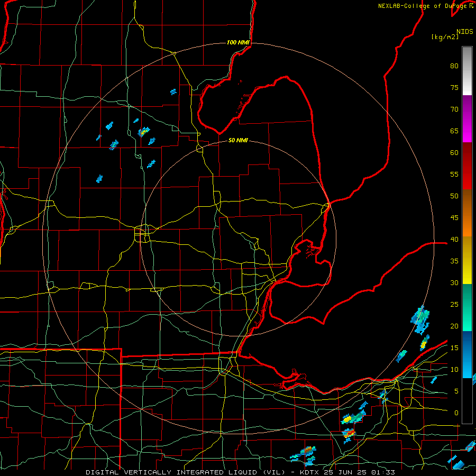Click the scale value 30 on the legend

(454, 282)
